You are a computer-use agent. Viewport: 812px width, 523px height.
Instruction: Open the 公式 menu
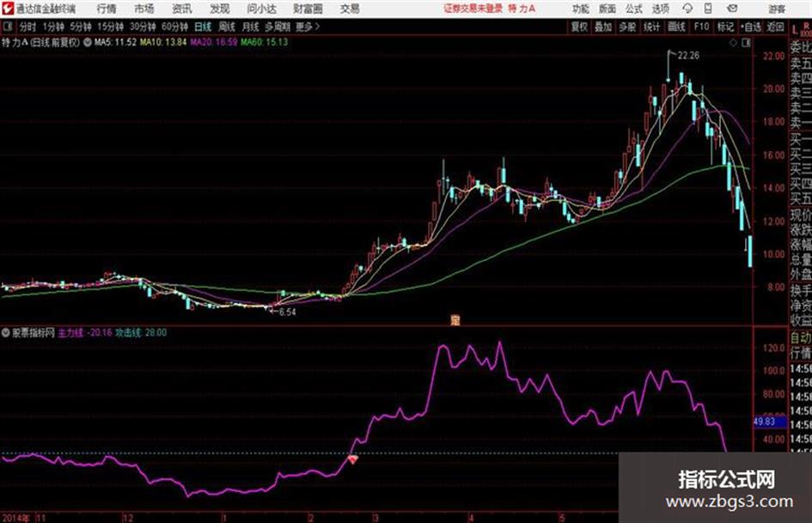click(x=634, y=9)
